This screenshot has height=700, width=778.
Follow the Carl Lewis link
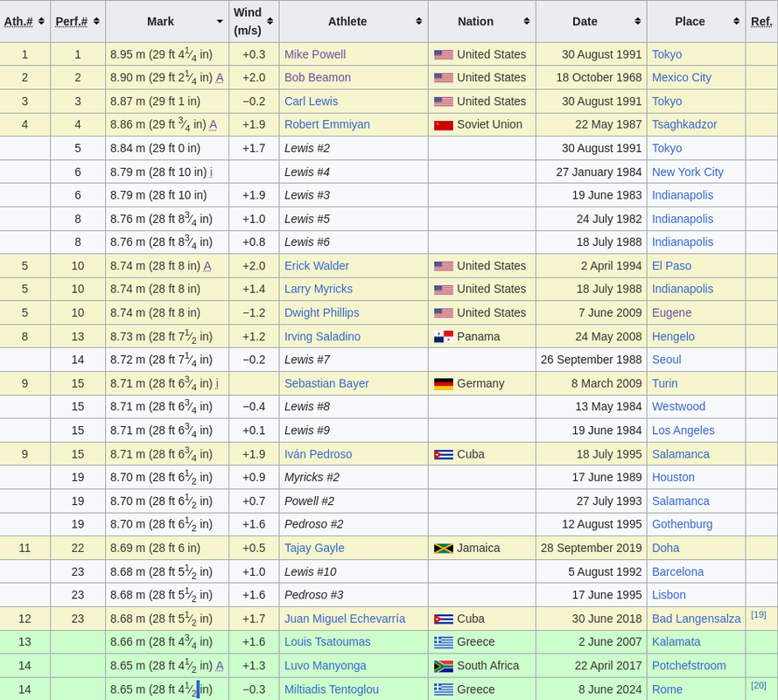311,101
